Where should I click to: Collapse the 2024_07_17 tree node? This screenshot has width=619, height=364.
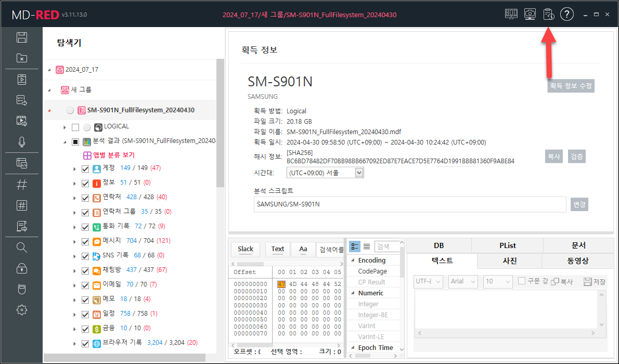(49, 70)
